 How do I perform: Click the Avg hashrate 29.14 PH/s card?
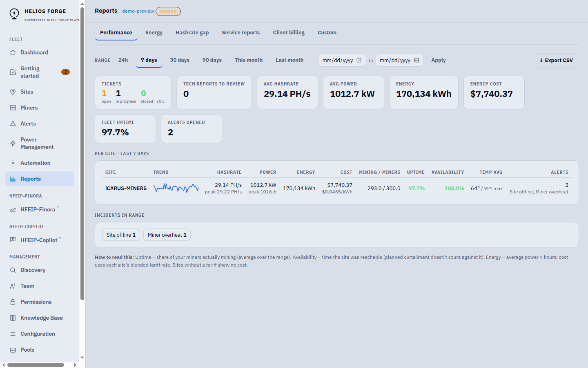tap(287, 92)
